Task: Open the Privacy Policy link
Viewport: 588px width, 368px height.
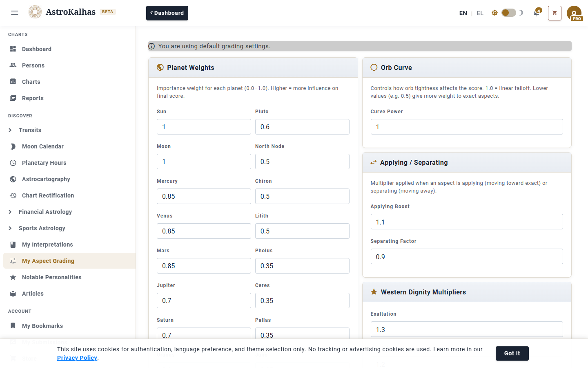Action: (x=77, y=358)
